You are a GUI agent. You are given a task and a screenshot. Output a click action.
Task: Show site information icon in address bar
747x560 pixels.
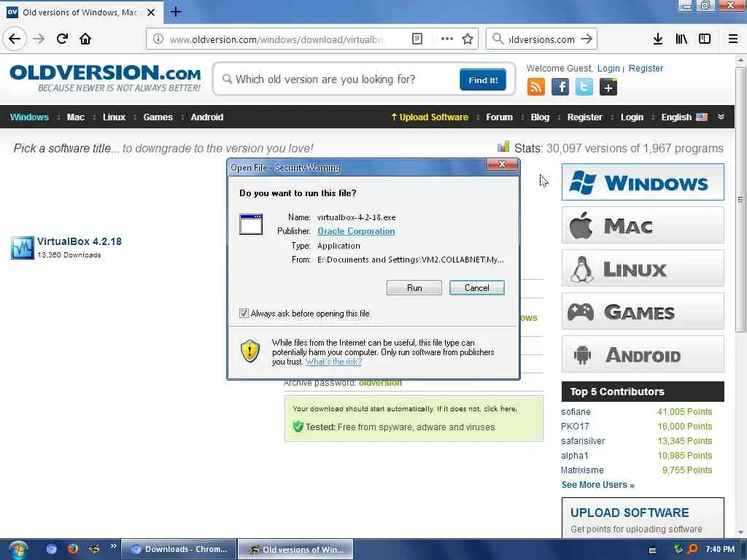click(158, 39)
